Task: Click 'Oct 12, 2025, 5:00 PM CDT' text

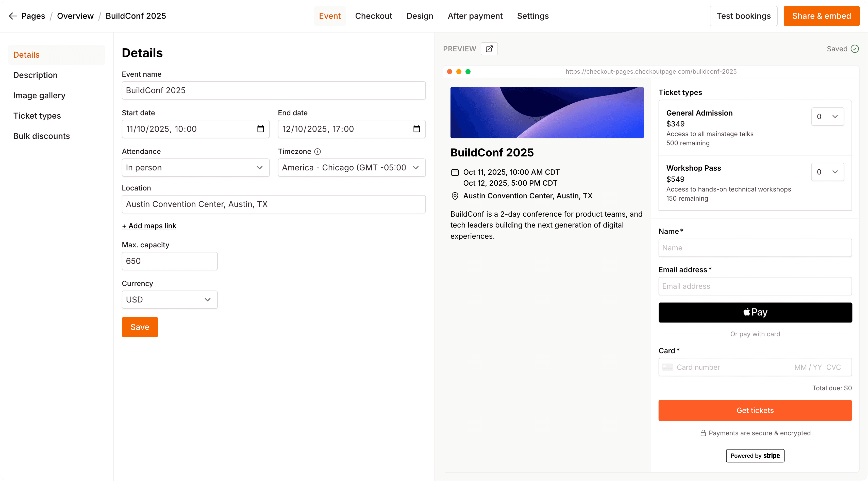Action: tap(510, 183)
